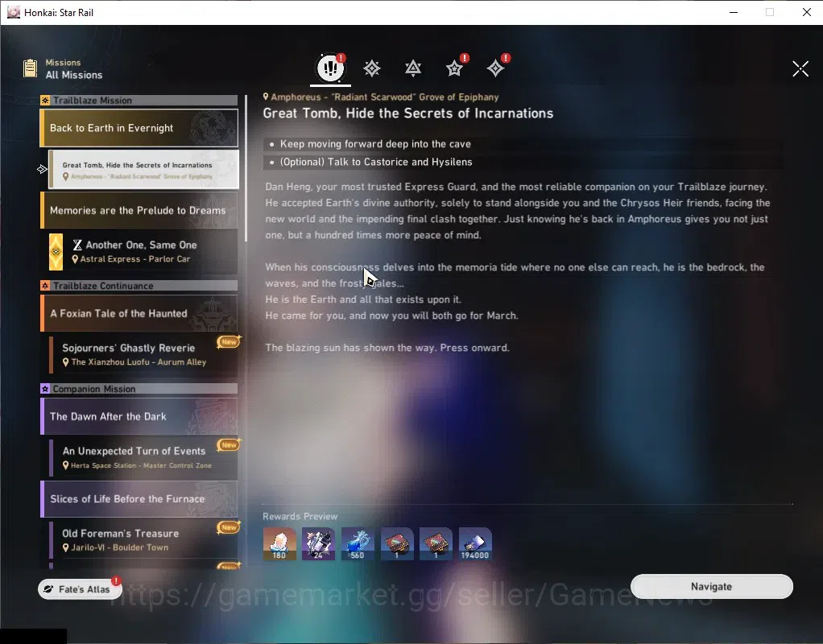Open the Trailblaze Mission filter icon
Screen dimensions: 823x644
[x=371, y=68]
